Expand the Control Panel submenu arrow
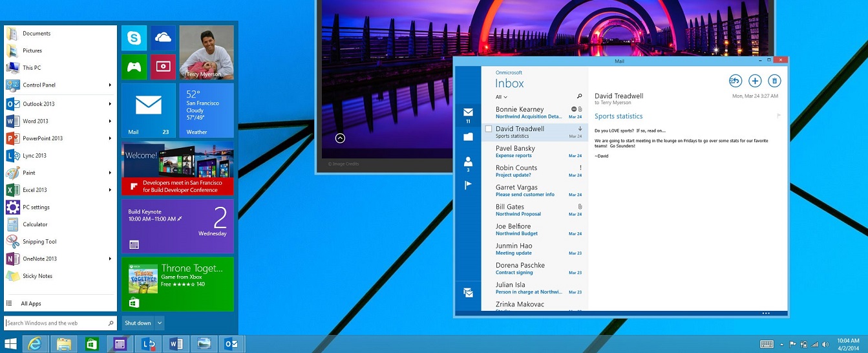Image resolution: width=868 pixels, height=353 pixels. point(110,85)
